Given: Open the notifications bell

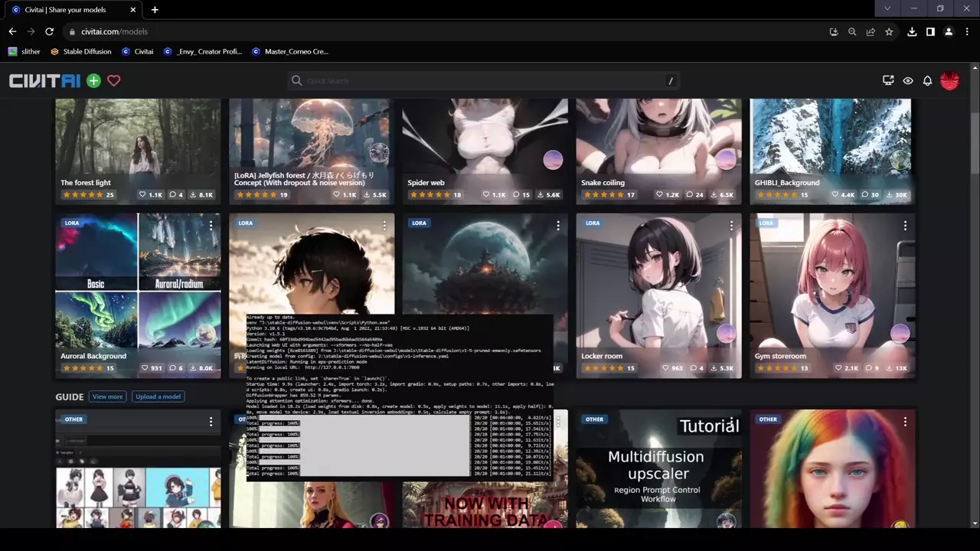Looking at the screenshot, I should [927, 80].
